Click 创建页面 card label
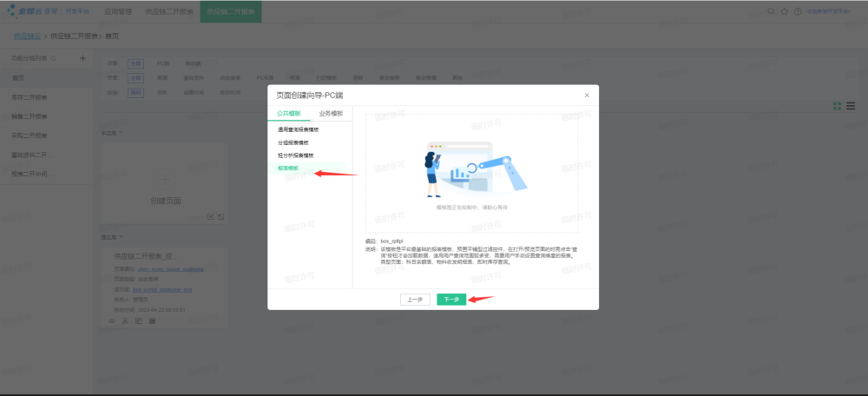This screenshot has width=868, height=396. pyautogui.click(x=166, y=201)
